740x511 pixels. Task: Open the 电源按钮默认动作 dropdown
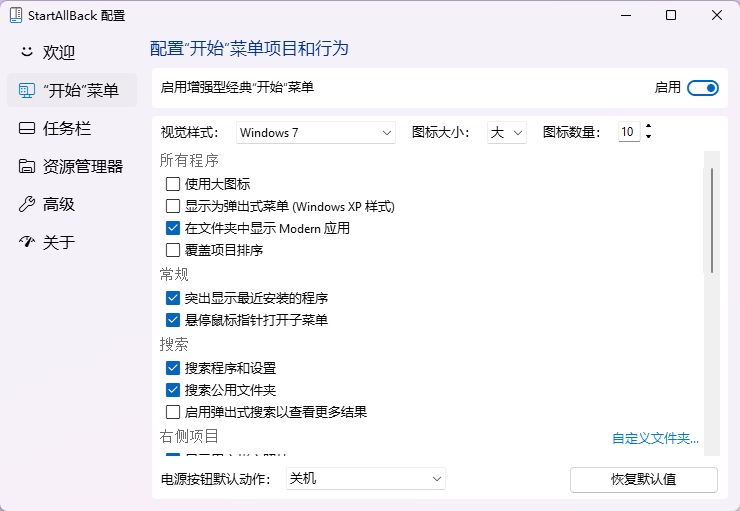coord(365,479)
